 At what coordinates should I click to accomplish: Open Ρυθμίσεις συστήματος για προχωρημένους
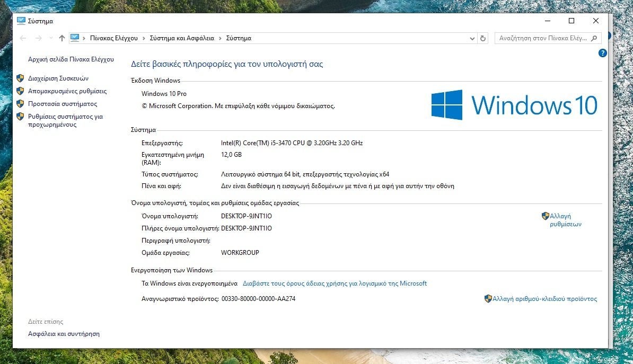coord(65,120)
